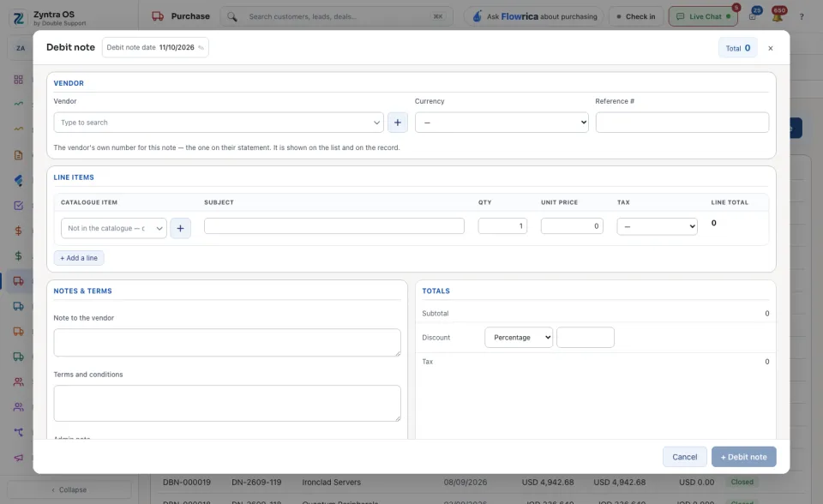The width and height of the screenshot is (823, 504).
Task: Add a line to line items
Action: tap(79, 258)
